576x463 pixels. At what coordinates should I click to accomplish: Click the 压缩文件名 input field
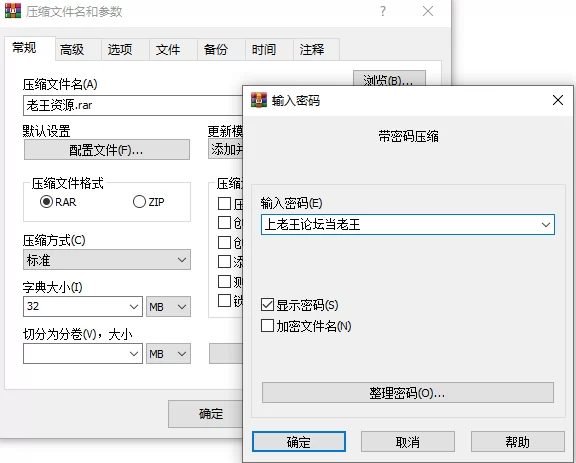(133, 105)
